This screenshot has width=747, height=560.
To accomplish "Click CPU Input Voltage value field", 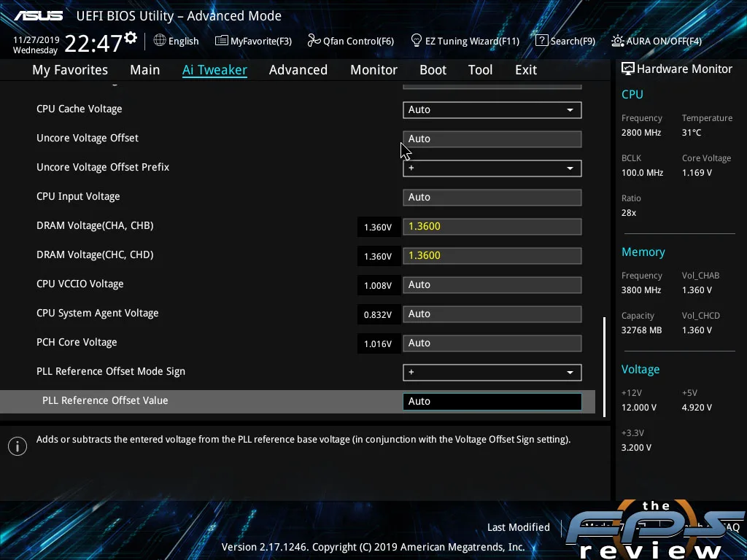I will (x=492, y=197).
